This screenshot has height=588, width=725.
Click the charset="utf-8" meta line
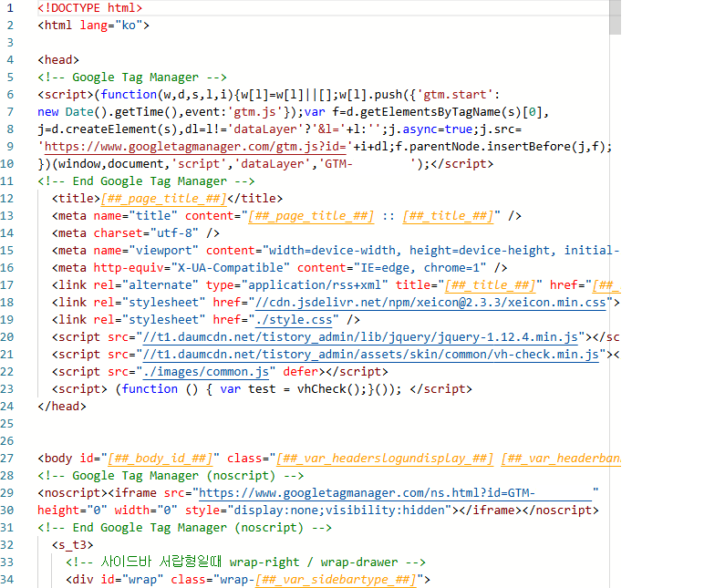pyautogui.click(x=136, y=233)
